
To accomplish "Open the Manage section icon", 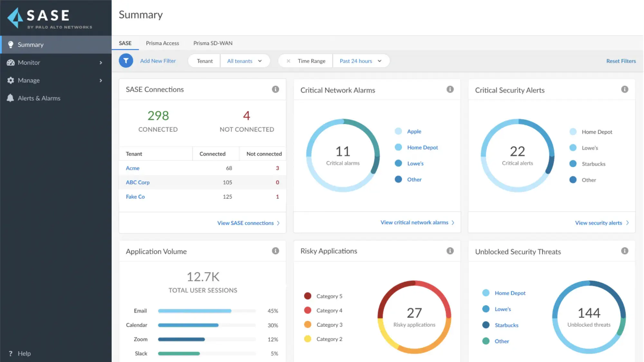I will [11, 80].
